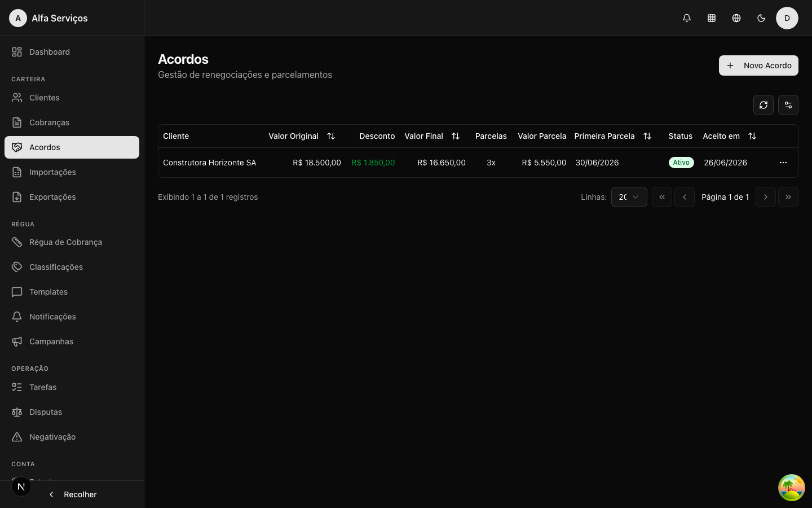Open the language globe icon
The width and height of the screenshot is (812, 508).
click(x=736, y=18)
